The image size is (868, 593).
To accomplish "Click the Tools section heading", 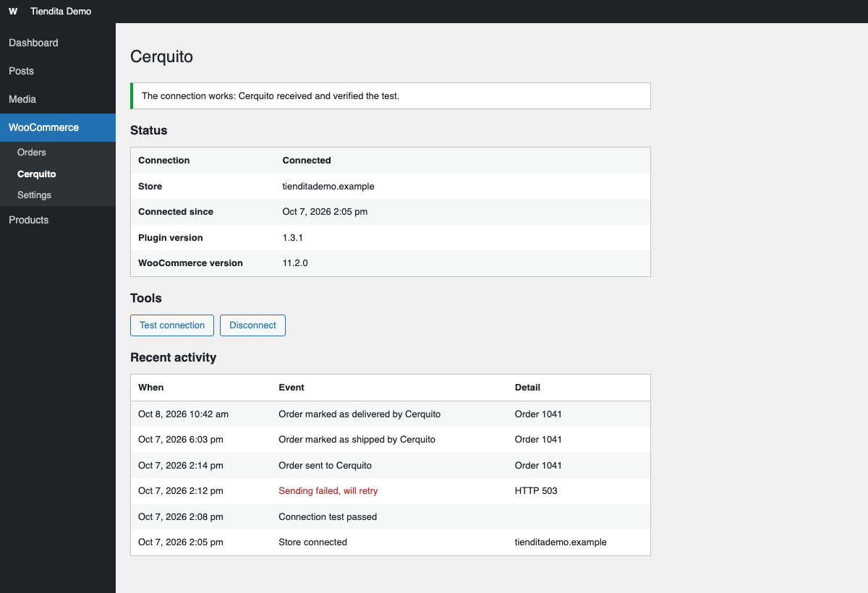I will tap(146, 298).
